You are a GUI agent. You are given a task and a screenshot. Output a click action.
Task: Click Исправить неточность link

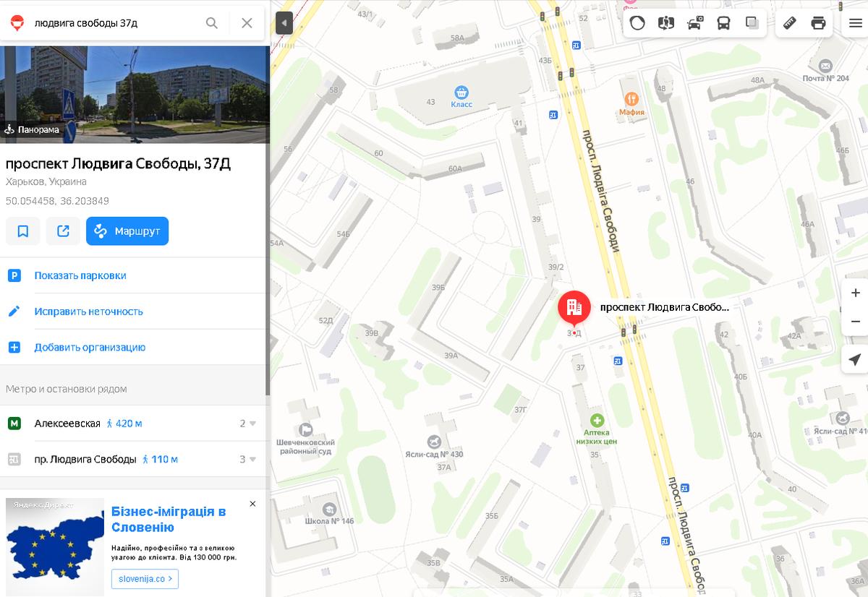88,312
